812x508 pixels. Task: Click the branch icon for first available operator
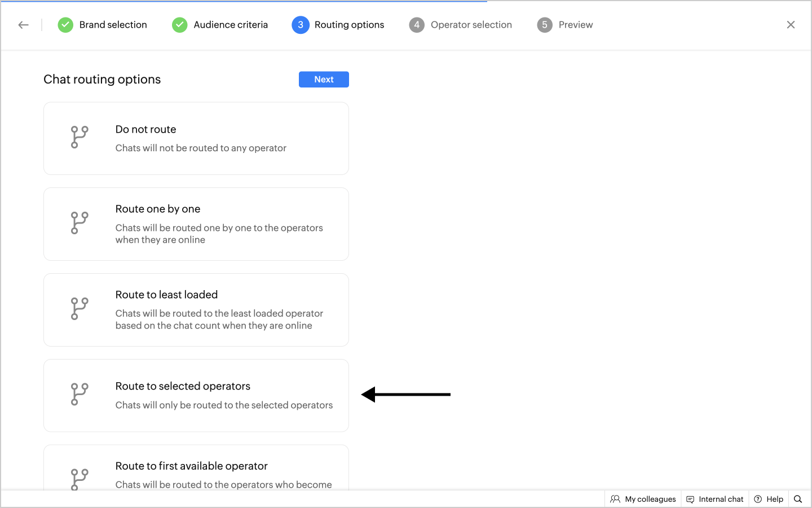80,479
